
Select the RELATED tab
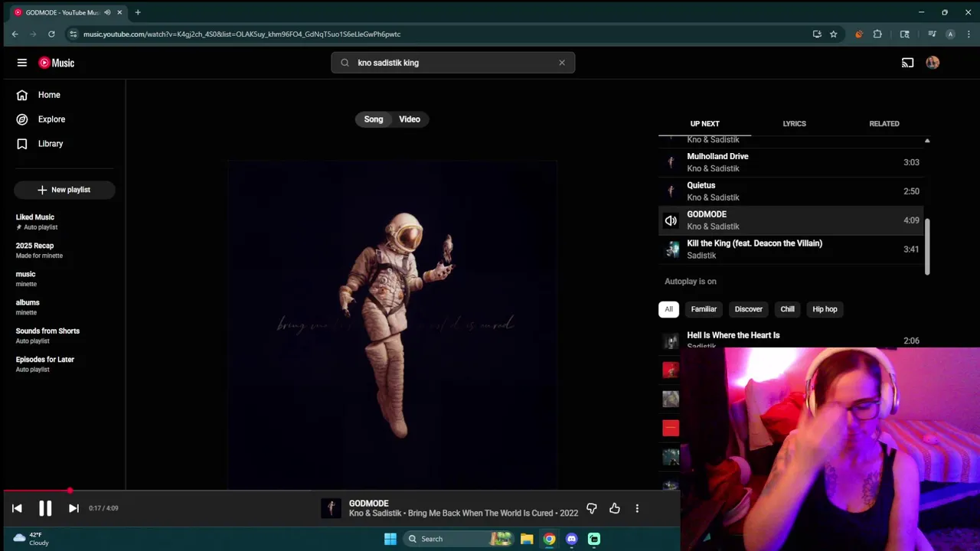(x=884, y=123)
